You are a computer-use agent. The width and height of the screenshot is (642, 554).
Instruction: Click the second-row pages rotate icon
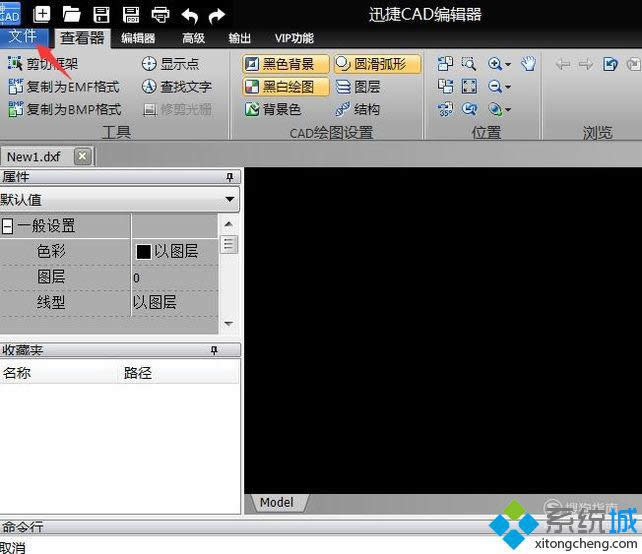445,86
